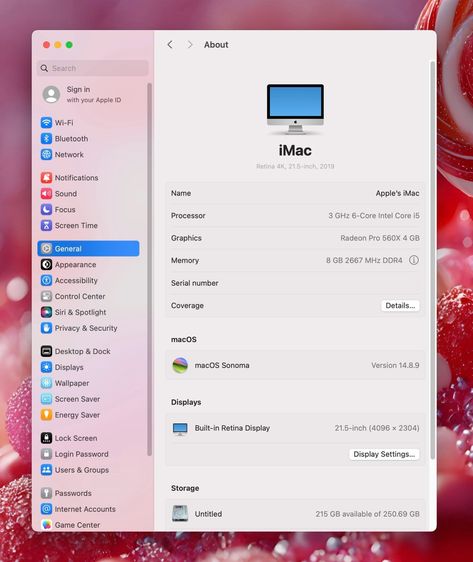This screenshot has height=562, width=473.
Task: Click the 'Serial number' row label
Action: (195, 283)
